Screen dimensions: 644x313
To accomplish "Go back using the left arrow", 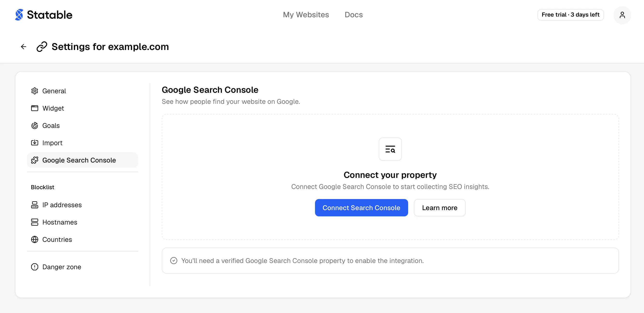I will pos(24,47).
